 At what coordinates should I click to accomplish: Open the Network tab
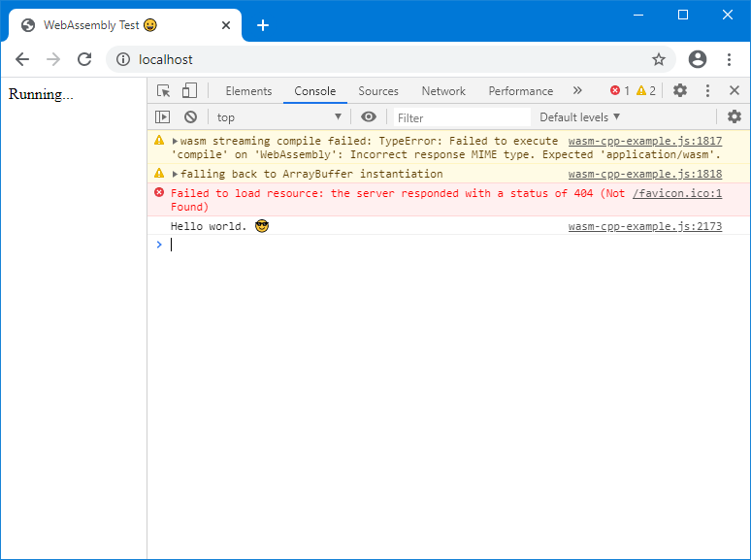tap(443, 91)
